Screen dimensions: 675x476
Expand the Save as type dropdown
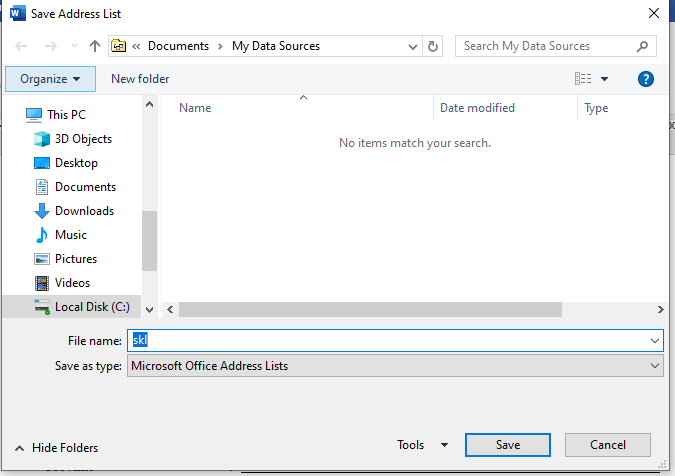coord(655,366)
